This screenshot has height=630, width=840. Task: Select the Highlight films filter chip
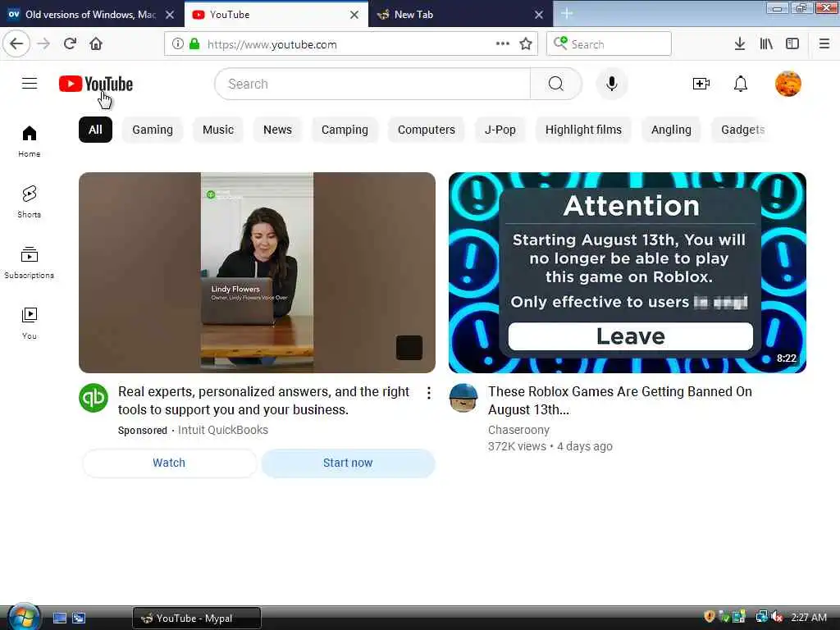[x=583, y=130]
